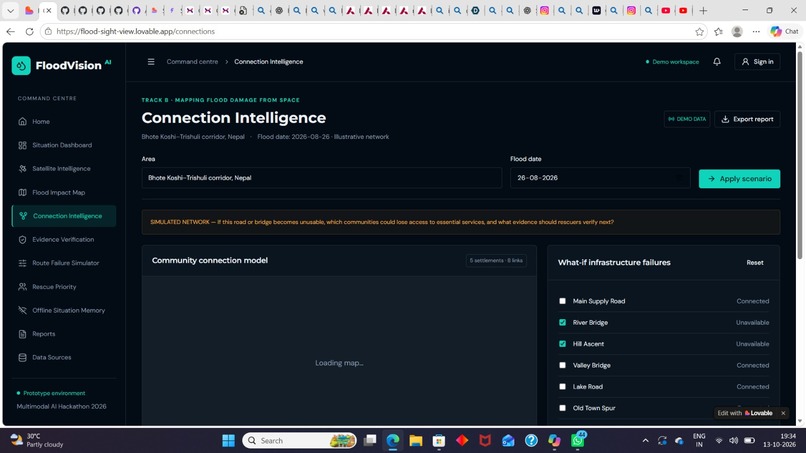The height and width of the screenshot is (453, 806).
Task: Click the Edit with Lovable badge
Action: click(745, 413)
